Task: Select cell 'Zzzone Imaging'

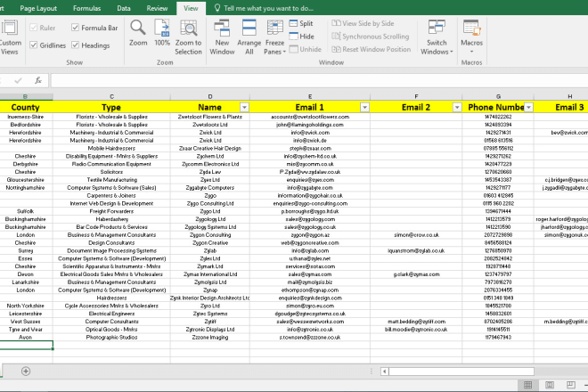Action: tap(210, 338)
